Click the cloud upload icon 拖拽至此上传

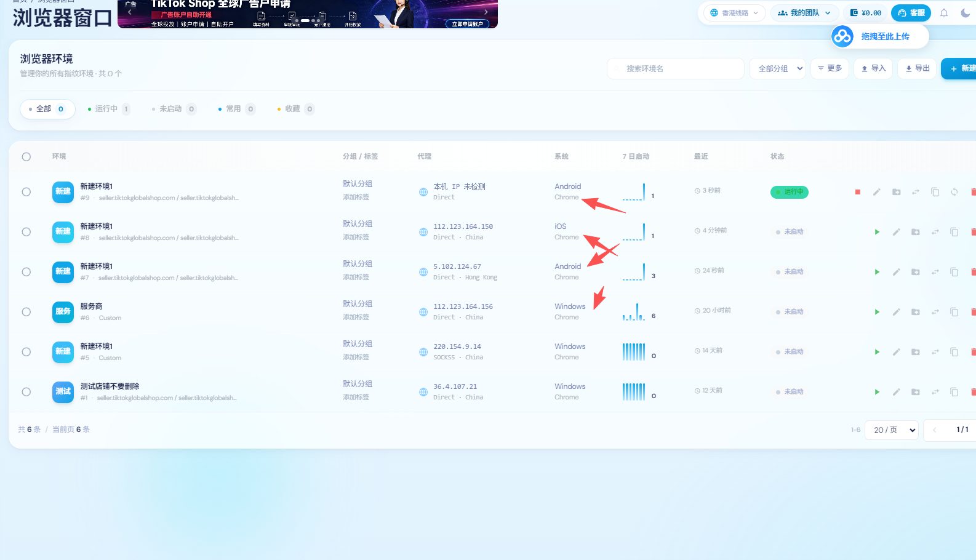(842, 36)
